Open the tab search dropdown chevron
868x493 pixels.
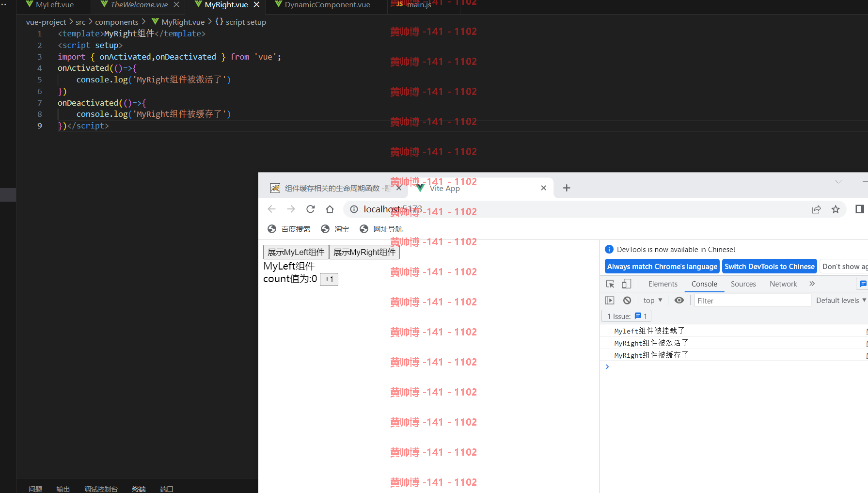coord(838,181)
